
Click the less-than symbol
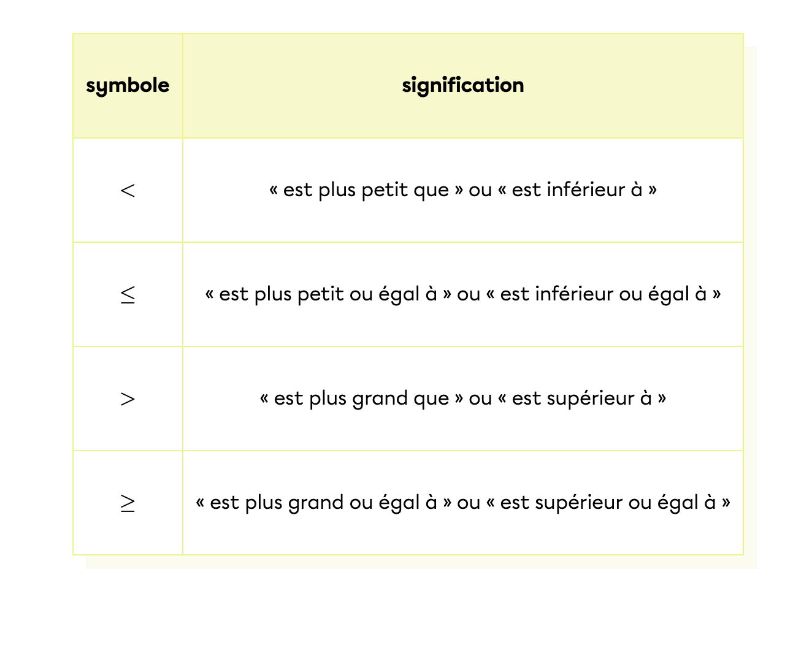point(128,191)
